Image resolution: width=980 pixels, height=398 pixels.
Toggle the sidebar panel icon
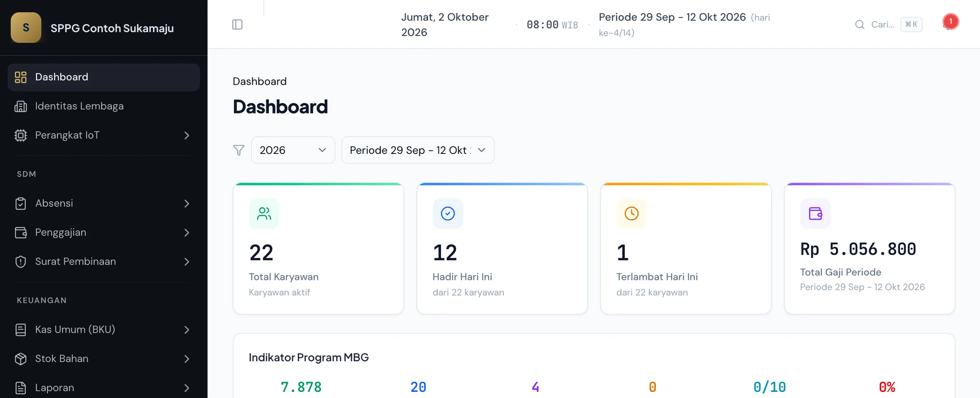(237, 24)
